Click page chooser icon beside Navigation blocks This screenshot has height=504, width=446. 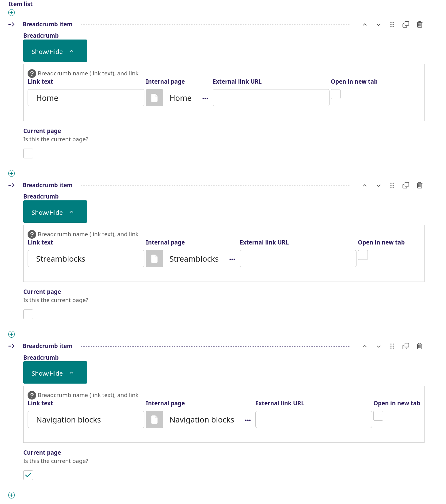click(x=154, y=419)
